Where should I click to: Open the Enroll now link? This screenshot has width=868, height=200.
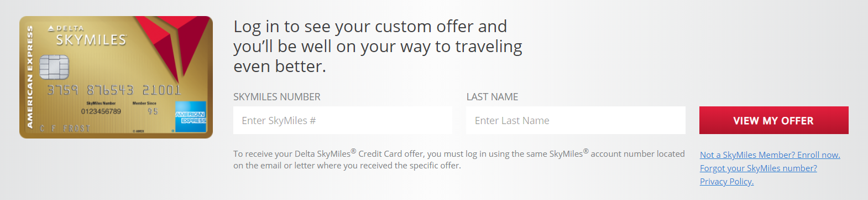[x=770, y=155]
